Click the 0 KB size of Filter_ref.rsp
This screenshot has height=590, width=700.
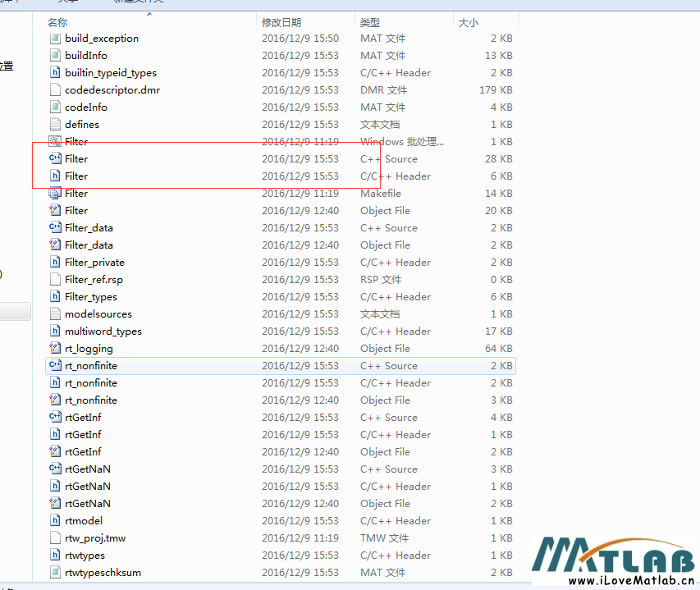501,280
